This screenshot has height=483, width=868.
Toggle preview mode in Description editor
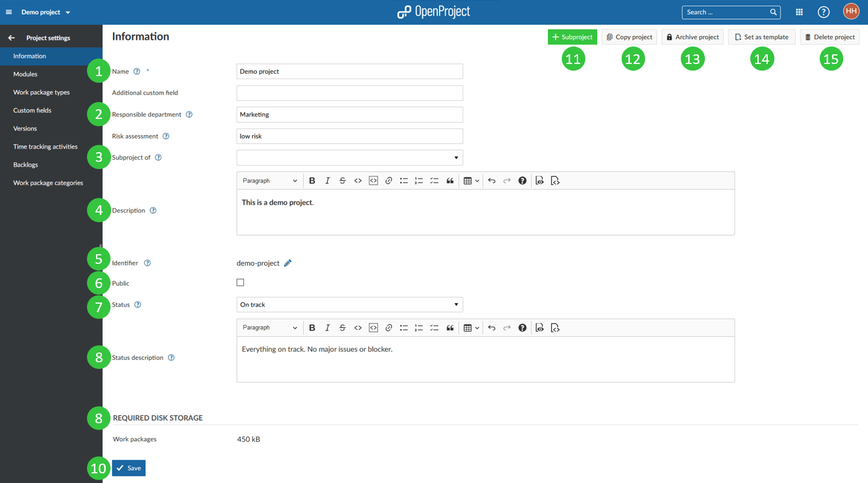click(x=539, y=181)
